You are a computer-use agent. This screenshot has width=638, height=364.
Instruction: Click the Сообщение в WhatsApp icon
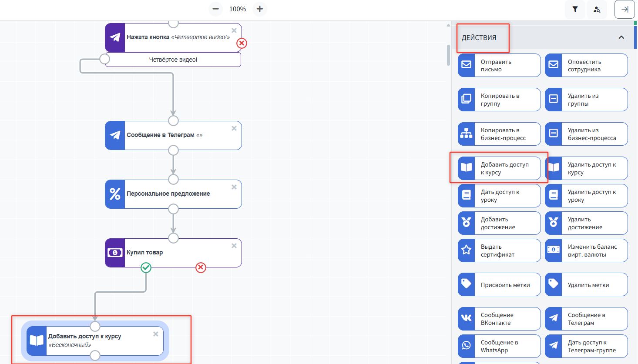467,346
